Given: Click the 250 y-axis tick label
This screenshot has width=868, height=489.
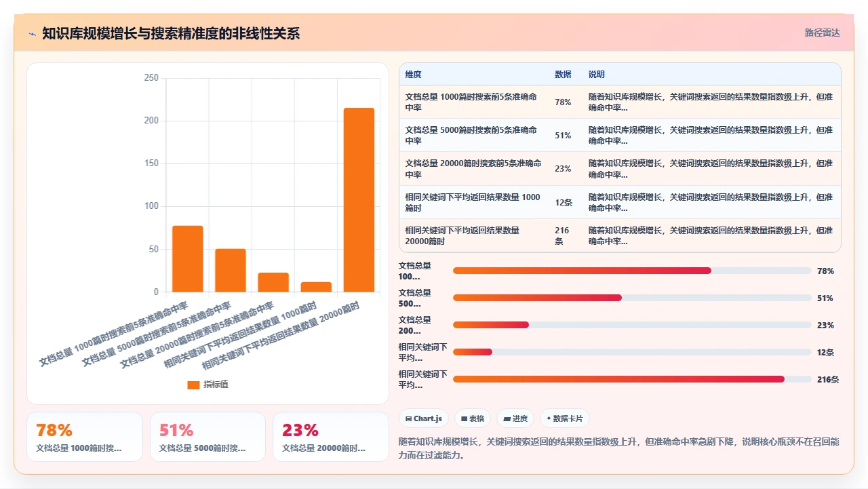Looking at the screenshot, I should pos(151,78).
